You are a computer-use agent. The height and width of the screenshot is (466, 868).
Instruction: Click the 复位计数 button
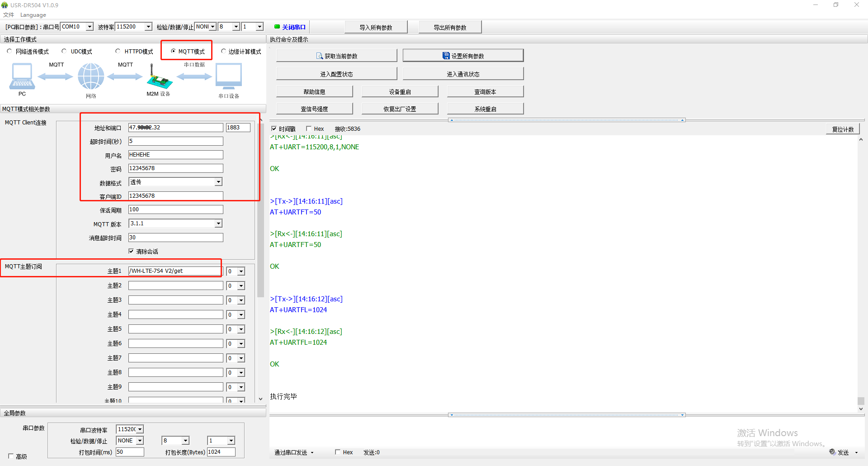843,129
